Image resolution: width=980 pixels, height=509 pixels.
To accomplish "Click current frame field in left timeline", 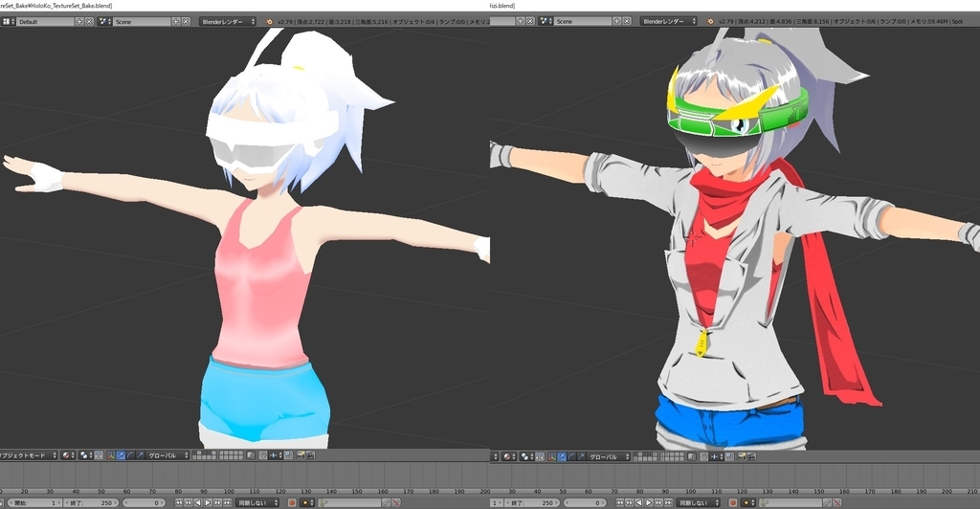I will 145,502.
